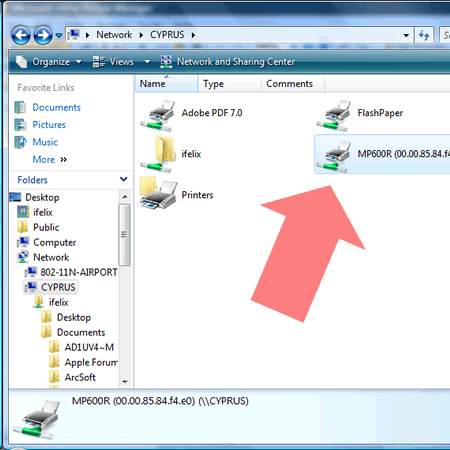450x450 pixels.
Task: Collapse the Folders pane chevron
Action: (x=124, y=179)
